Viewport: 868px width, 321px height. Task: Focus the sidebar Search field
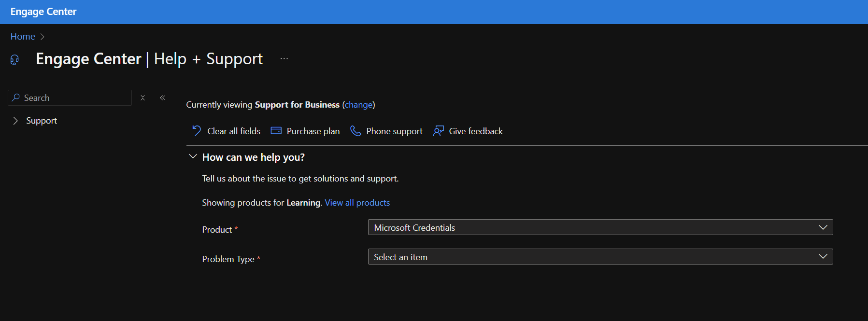coord(70,98)
